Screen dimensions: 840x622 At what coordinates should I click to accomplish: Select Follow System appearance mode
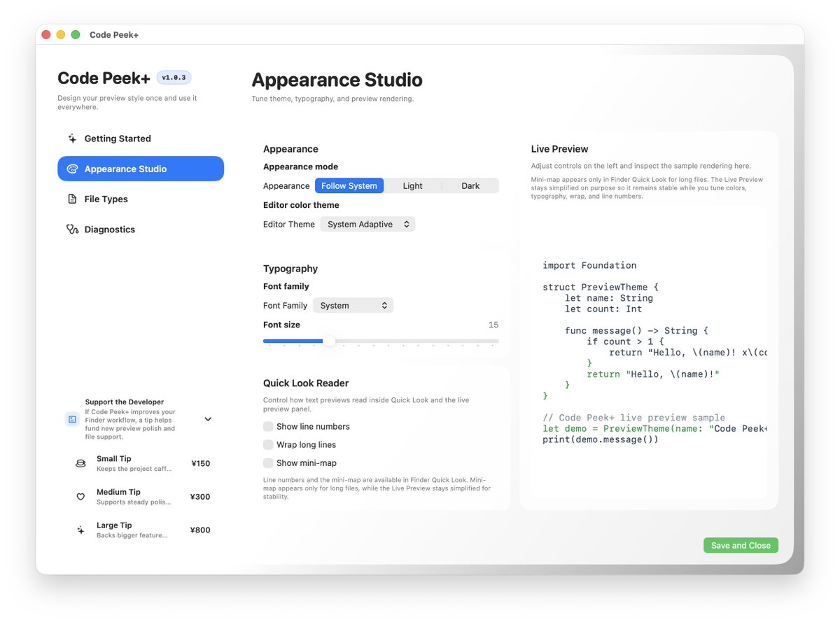[x=349, y=185]
